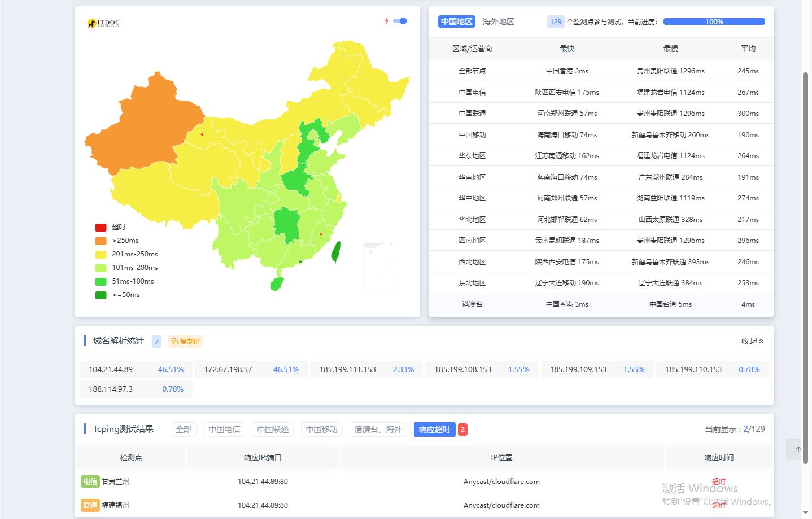This screenshot has width=812, height=519.
Task: Select IP 185.199.108.153 entry
Action: point(482,369)
